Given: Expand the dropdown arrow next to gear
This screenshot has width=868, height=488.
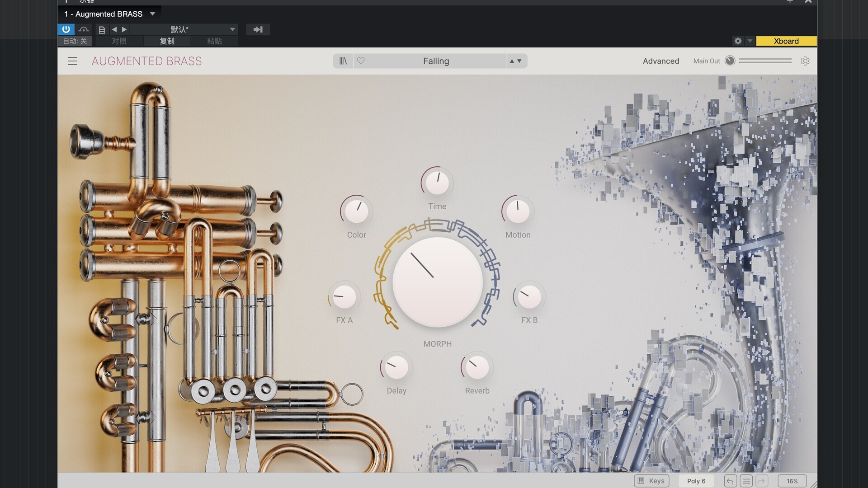Looking at the screenshot, I should point(750,41).
